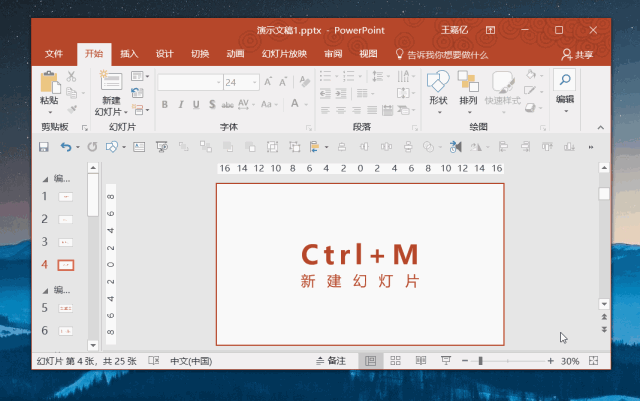
Task: Switch to Normal view in status bar
Action: [x=371, y=360]
